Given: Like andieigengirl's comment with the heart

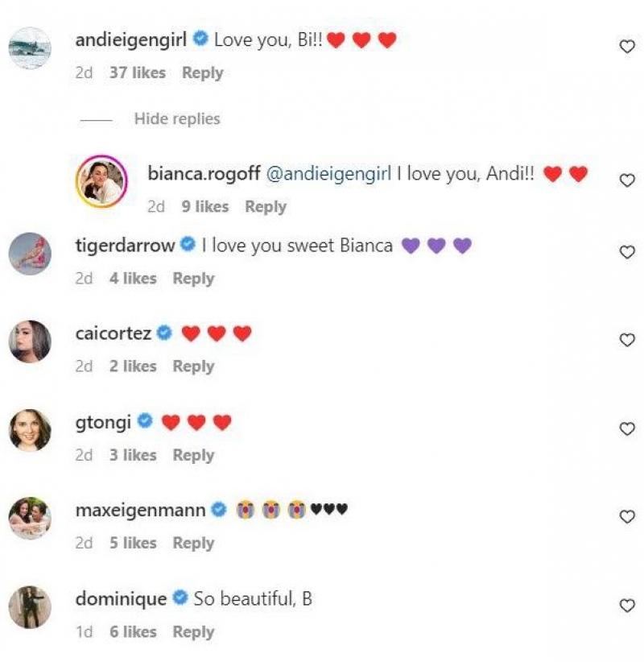Looking at the screenshot, I should click(627, 48).
